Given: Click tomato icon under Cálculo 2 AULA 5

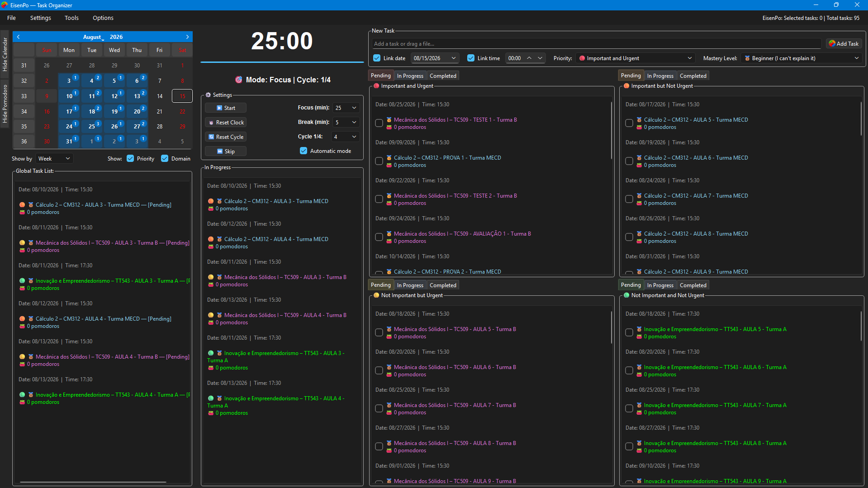Looking at the screenshot, I should [639, 128].
